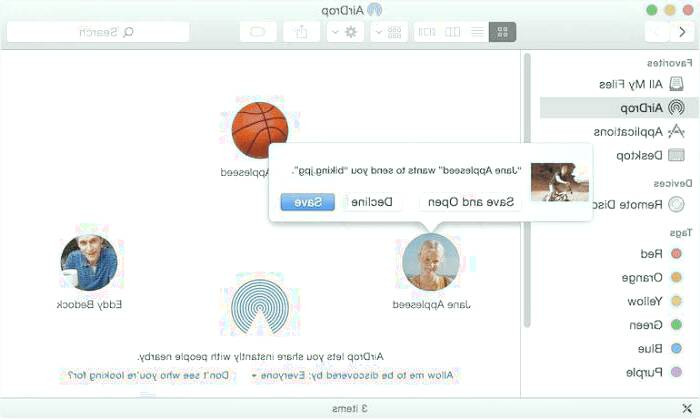Select Remote Disc under Devices
Screen dimensions: 700x420
638,204
